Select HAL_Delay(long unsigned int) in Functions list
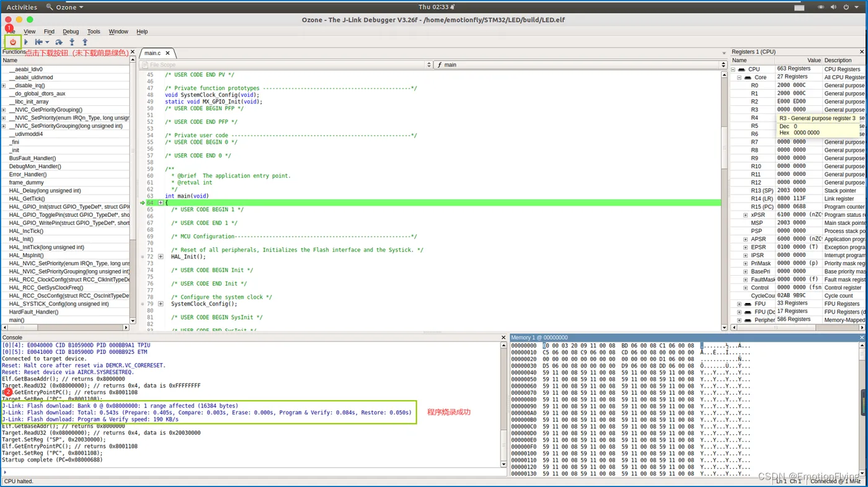The height and width of the screenshot is (487, 868). [x=65, y=191]
